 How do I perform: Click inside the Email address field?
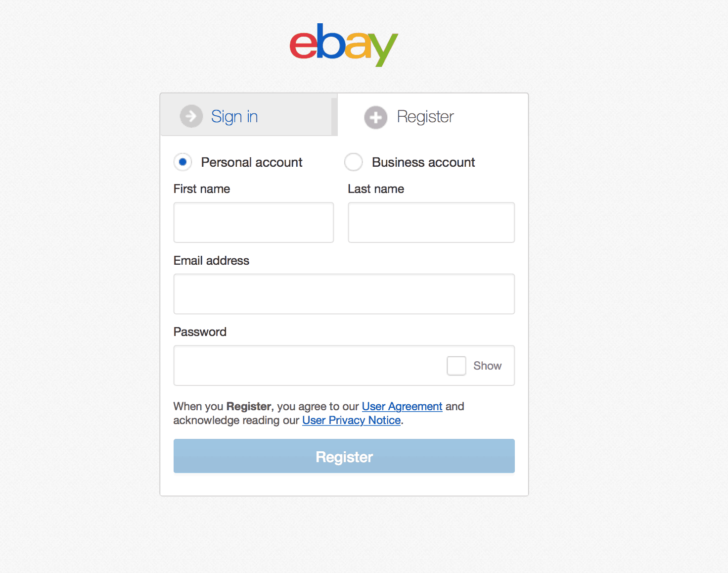[344, 294]
